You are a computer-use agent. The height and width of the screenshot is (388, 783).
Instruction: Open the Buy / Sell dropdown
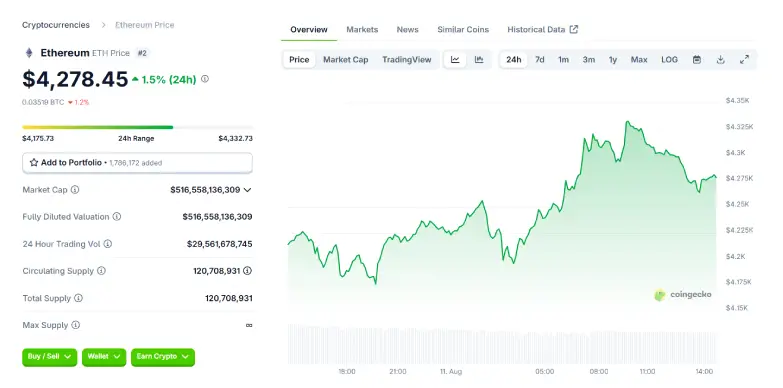(49, 357)
